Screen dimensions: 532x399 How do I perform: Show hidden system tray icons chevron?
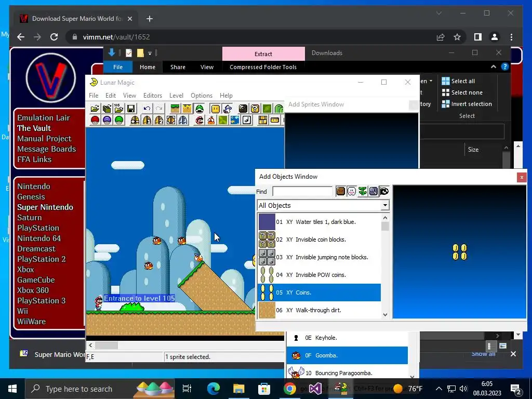(438, 389)
